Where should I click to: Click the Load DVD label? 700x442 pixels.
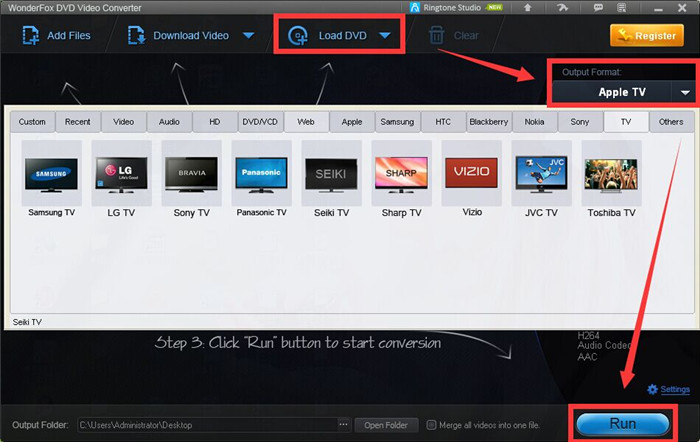(342, 36)
